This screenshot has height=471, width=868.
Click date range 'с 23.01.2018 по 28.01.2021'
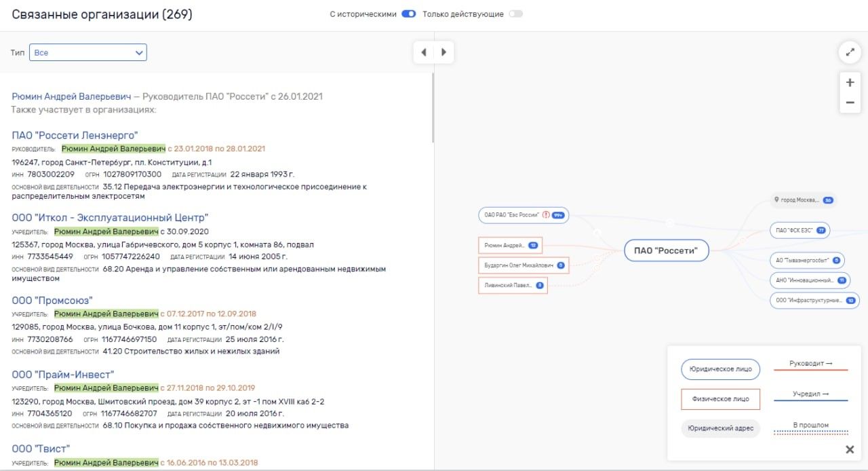[216, 149]
